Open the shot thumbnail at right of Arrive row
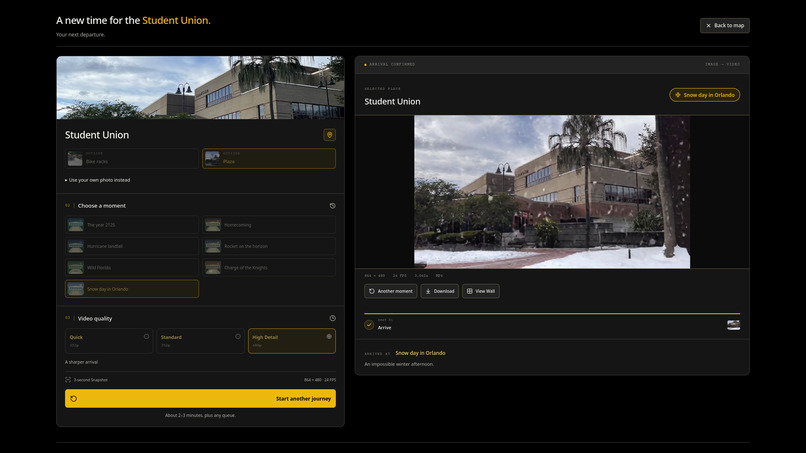Image resolution: width=806 pixels, height=453 pixels. point(734,324)
